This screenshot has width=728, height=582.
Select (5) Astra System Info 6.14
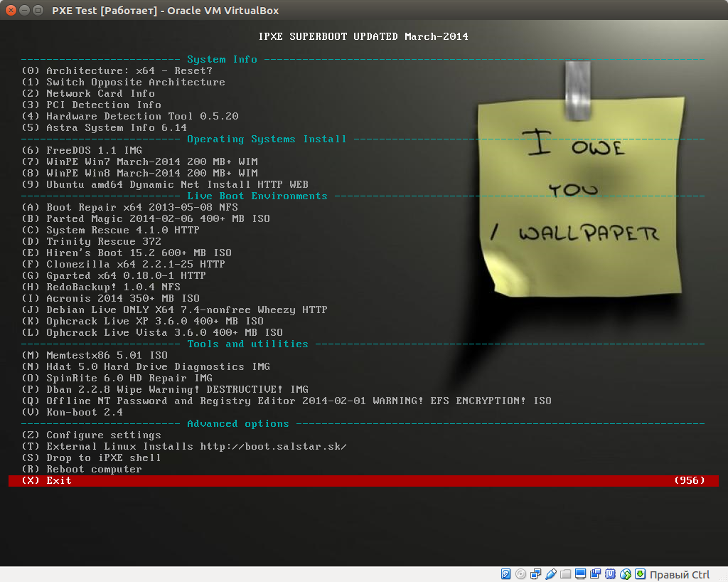click(x=105, y=128)
